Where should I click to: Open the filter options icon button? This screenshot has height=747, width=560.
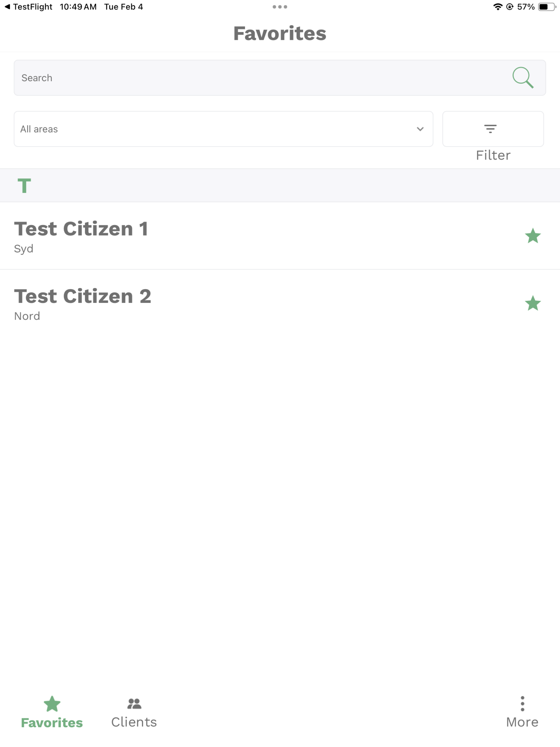[x=493, y=129]
